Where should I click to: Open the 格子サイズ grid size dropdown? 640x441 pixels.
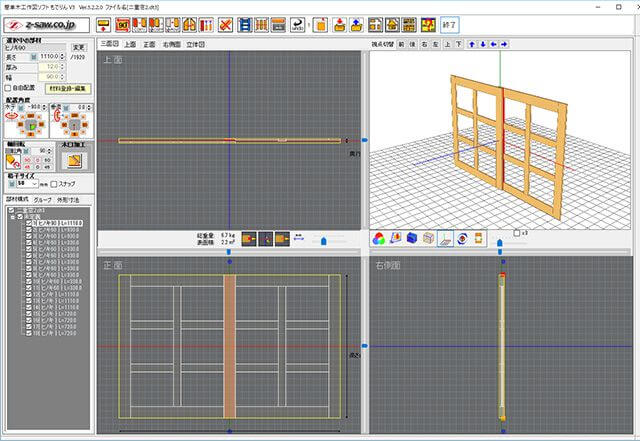(35, 184)
